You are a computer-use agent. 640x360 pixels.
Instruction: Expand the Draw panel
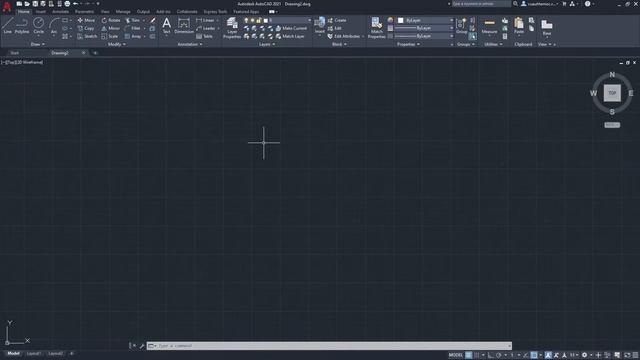(38, 44)
